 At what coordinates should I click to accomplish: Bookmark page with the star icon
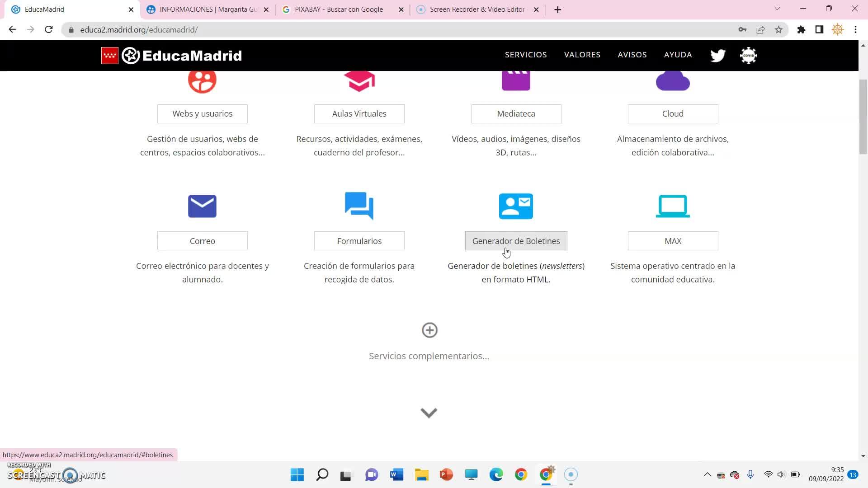coord(778,30)
